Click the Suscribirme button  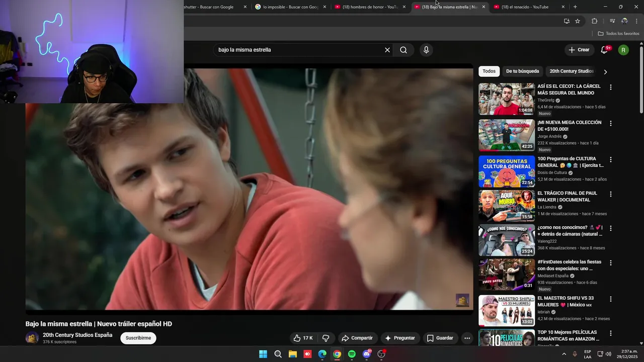(138, 338)
